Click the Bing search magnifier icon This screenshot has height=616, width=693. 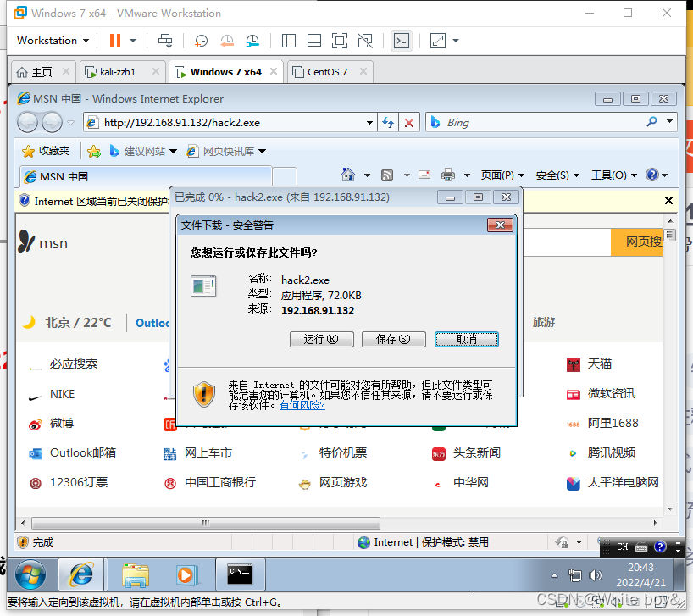tap(651, 121)
